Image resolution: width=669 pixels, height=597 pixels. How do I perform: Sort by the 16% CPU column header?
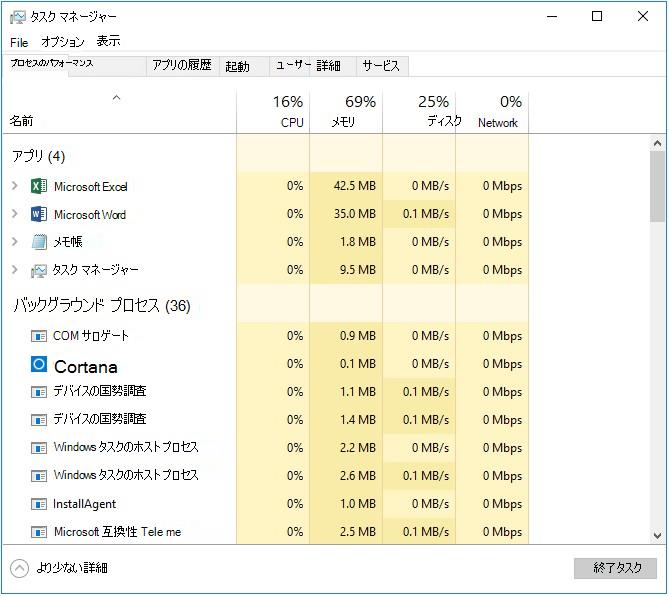tap(273, 112)
